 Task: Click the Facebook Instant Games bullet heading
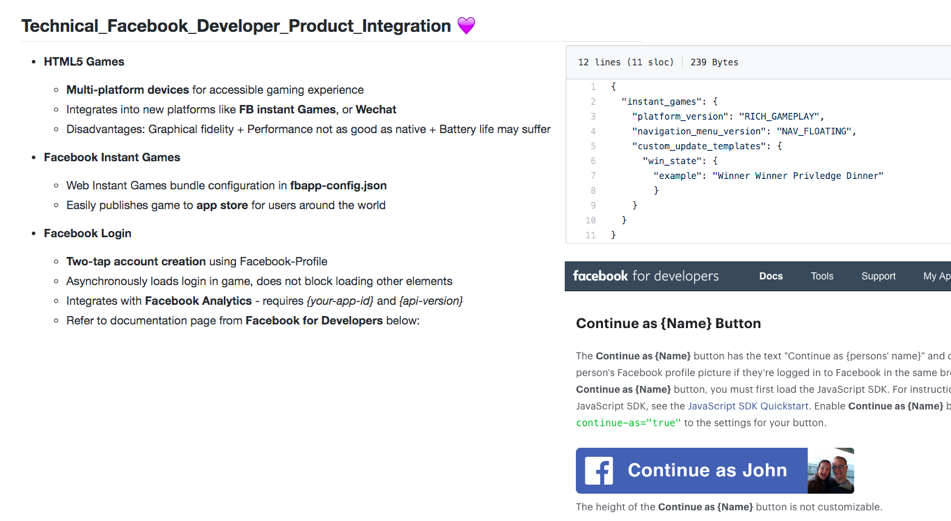pos(112,158)
